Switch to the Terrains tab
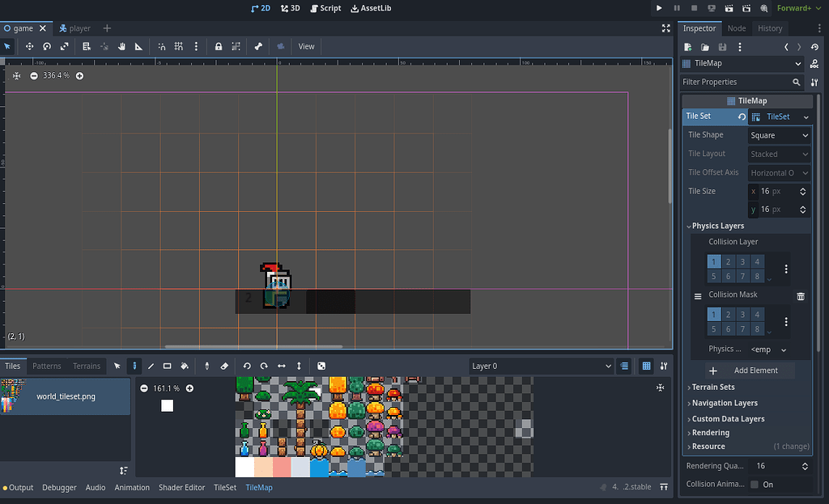Screen dimensions: 829x504 pos(87,366)
